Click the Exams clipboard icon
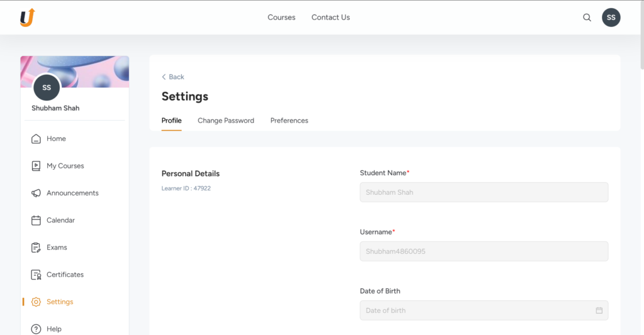The image size is (644, 335). click(x=36, y=248)
